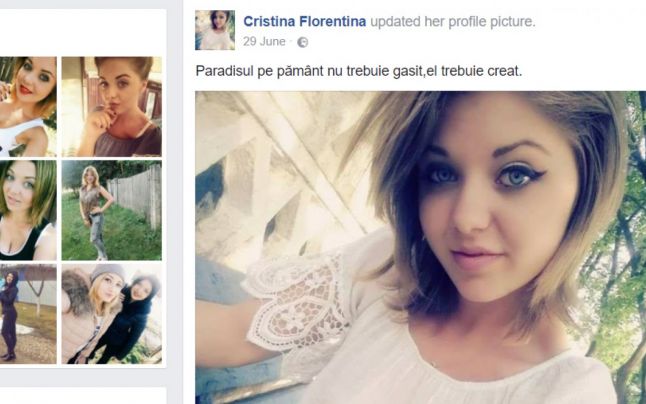
Task: Click the blank header area of photos panel
Action: coord(82,33)
